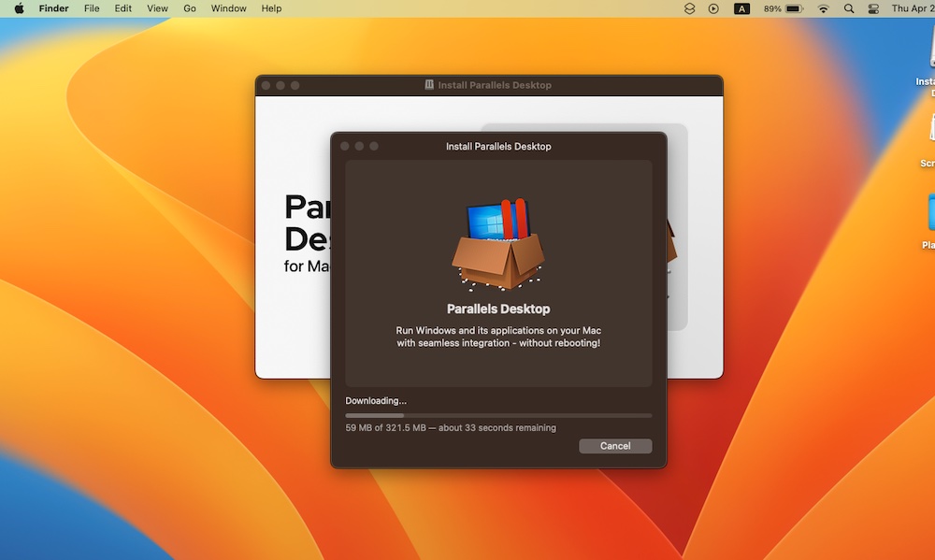Minimize the front installer dialog
935x560 pixels.
pos(359,146)
